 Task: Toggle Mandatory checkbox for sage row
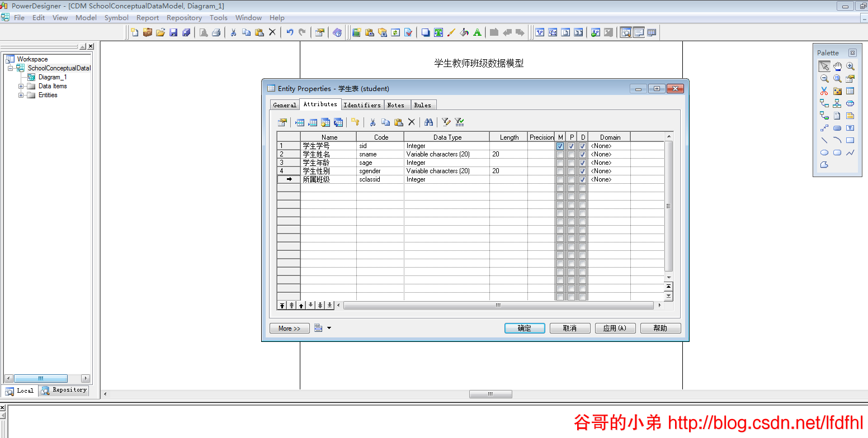click(x=560, y=163)
